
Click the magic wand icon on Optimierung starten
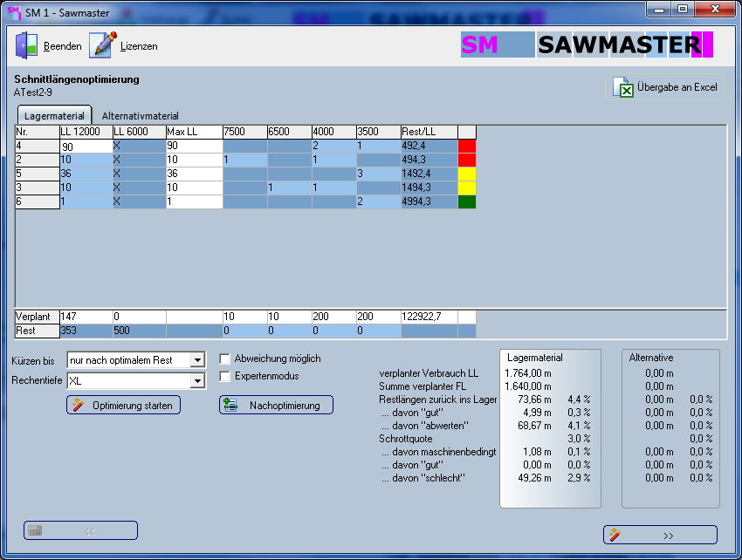(x=78, y=405)
